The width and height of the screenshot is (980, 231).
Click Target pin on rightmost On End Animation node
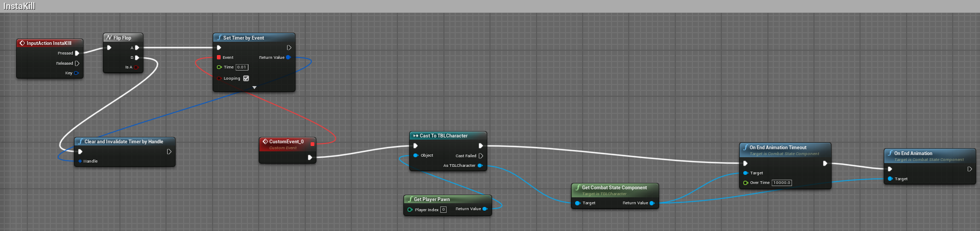890,179
